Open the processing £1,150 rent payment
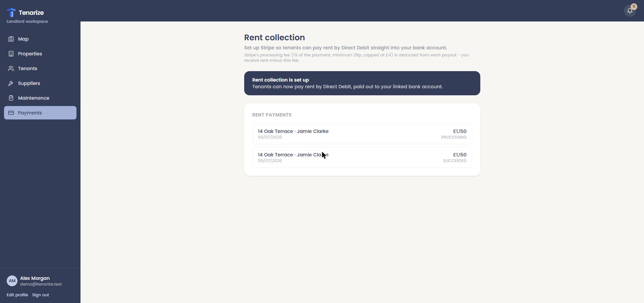 pyautogui.click(x=362, y=134)
